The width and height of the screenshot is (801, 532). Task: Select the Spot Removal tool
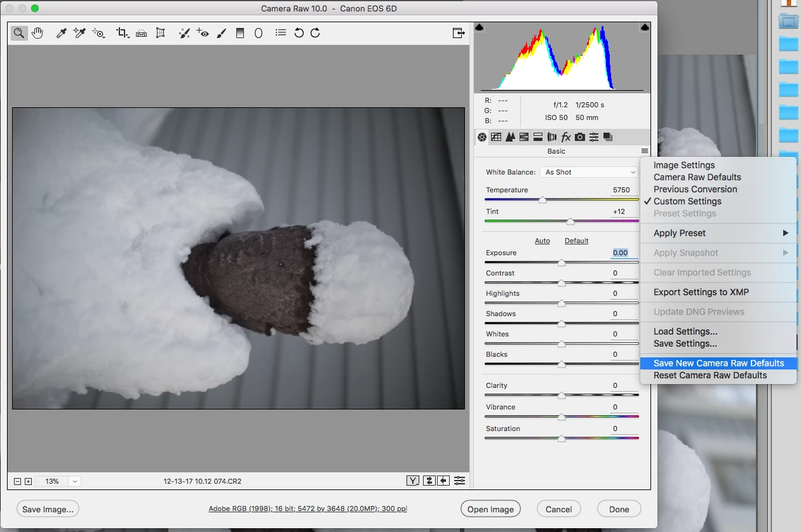[184, 33]
